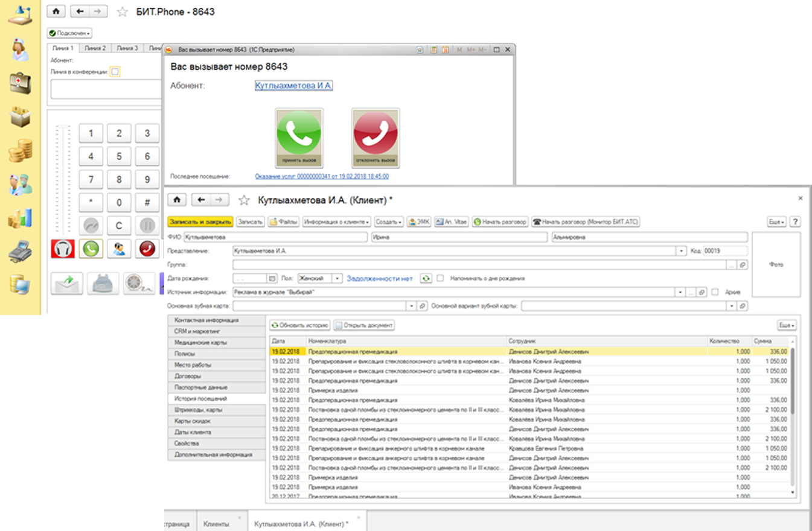
Task: Click the Записать и закрыть button
Action: 200,222
